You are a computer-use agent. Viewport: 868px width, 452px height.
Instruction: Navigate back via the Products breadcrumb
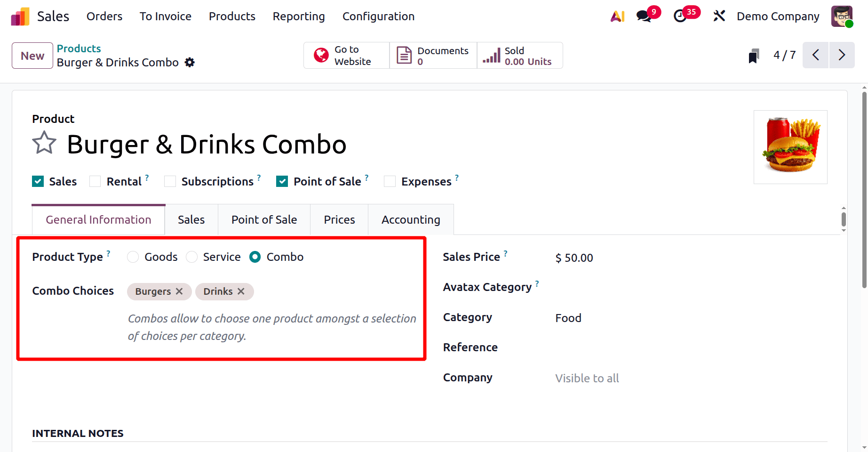click(79, 48)
